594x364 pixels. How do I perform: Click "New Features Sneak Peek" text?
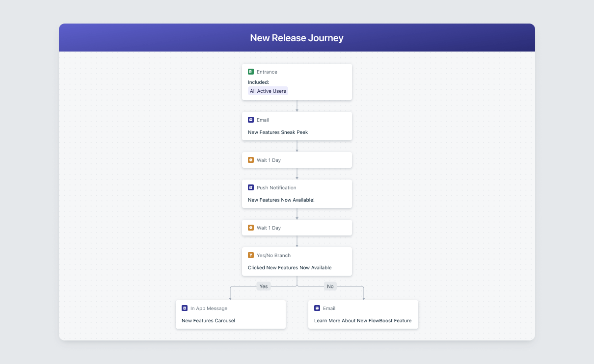point(278,132)
